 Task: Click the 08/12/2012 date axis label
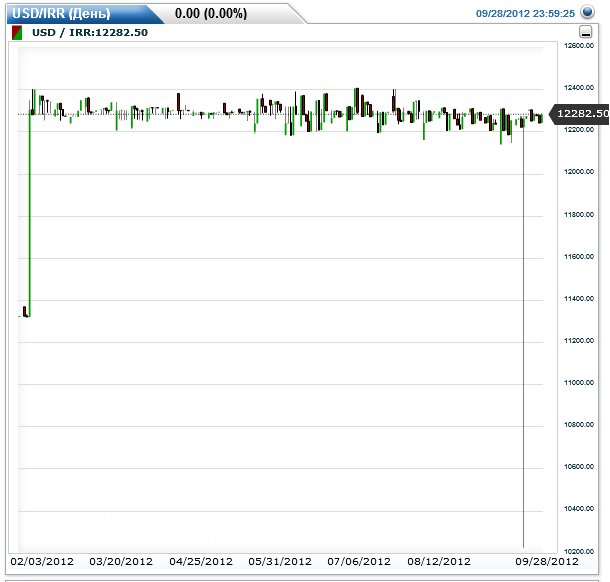[439, 561]
